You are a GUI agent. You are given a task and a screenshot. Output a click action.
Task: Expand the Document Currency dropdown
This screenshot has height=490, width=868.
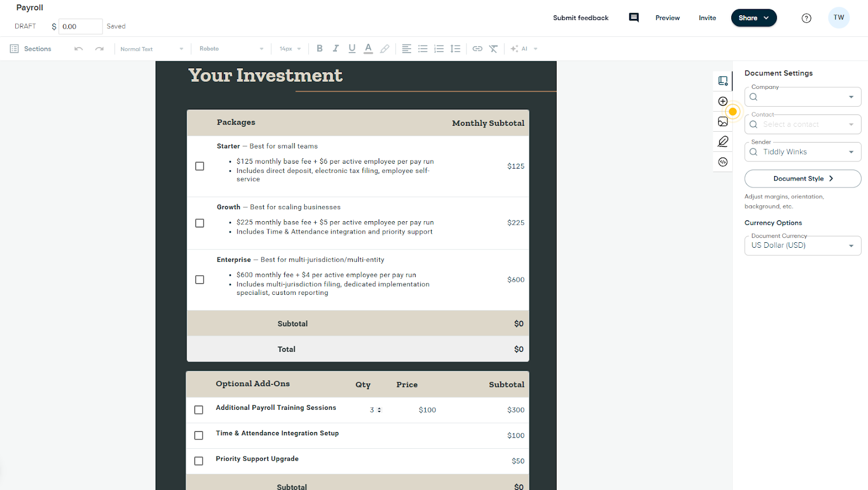[x=802, y=246]
